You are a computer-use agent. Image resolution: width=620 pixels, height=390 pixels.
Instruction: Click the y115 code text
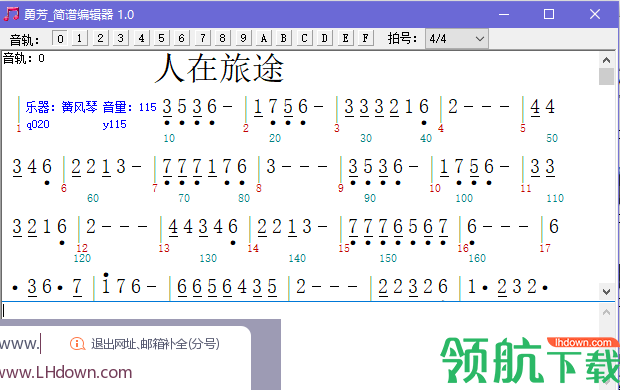coord(114,125)
